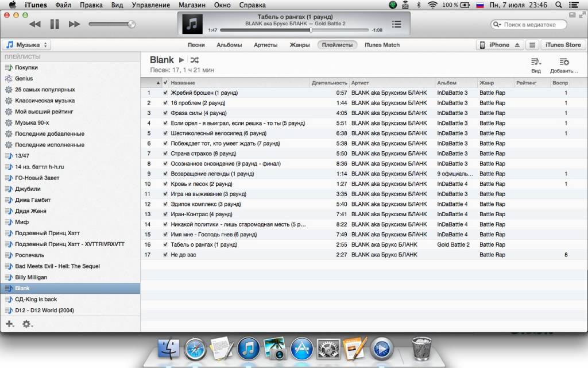
Task: Open the list menu button beside iTunes Store
Action: point(532,45)
